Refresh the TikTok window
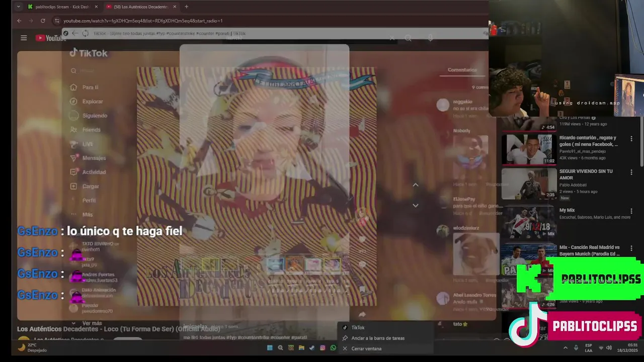 (85, 33)
